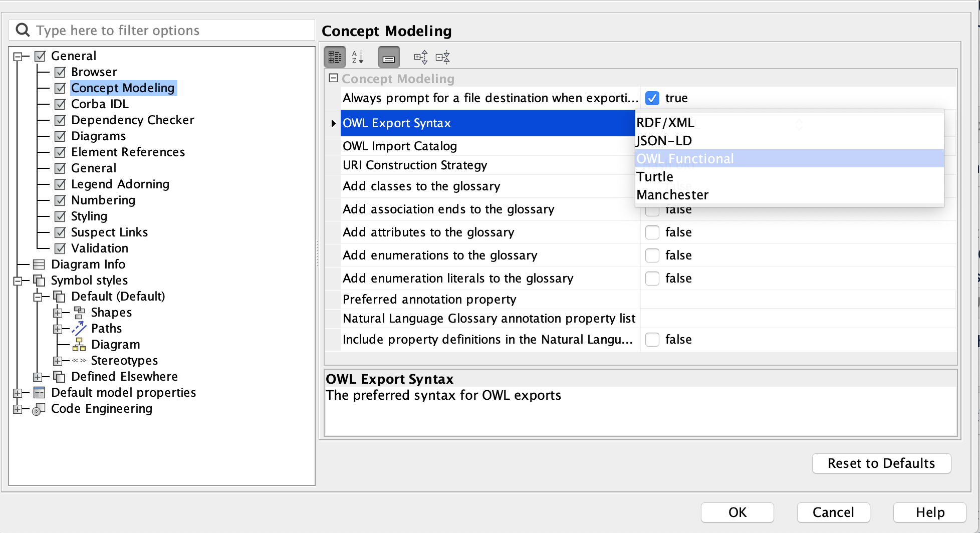This screenshot has height=533, width=980.
Task: Open the Dependency Checker options
Action: point(132,120)
